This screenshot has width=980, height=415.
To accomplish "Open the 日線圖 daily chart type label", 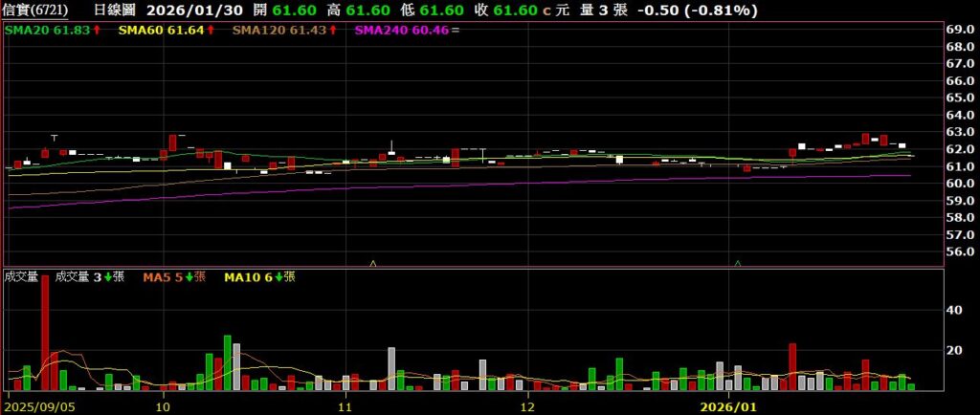I will tap(117, 11).
